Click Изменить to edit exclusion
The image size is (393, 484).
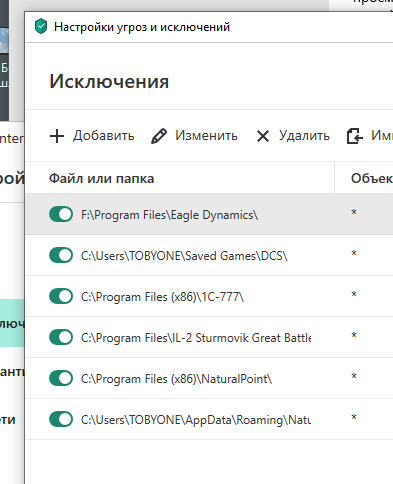pyautogui.click(x=206, y=136)
